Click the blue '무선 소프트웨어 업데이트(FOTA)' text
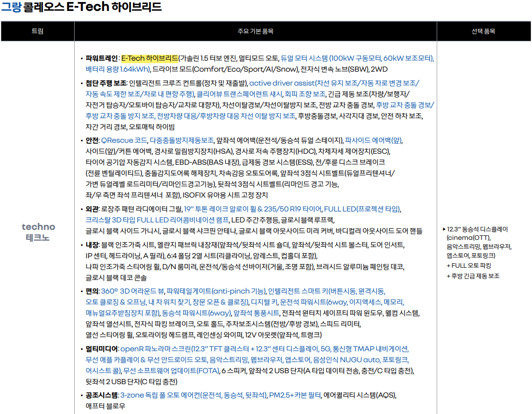 click(x=171, y=371)
